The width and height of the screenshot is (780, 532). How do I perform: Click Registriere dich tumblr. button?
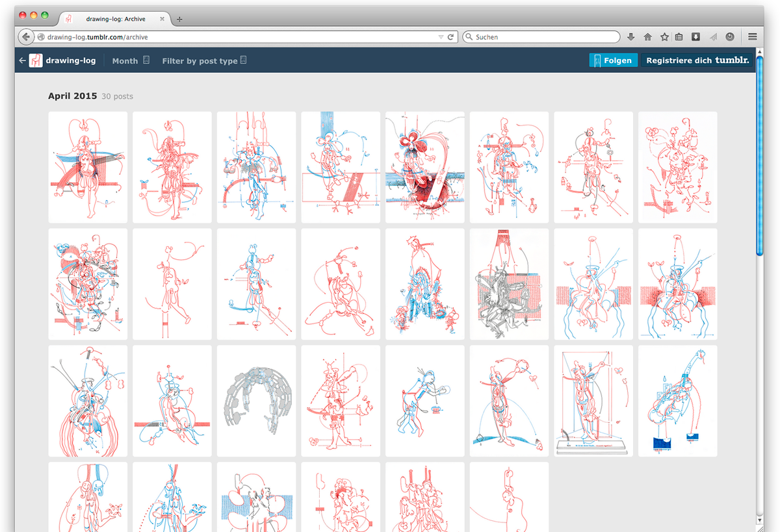click(697, 60)
